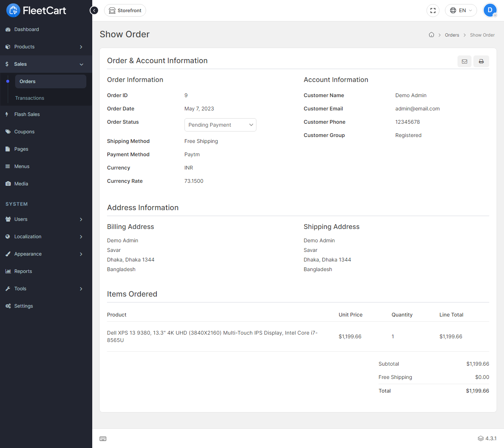504x448 pixels.
Task: Click the Customer Group value Registered
Action: pyautogui.click(x=408, y=135)
